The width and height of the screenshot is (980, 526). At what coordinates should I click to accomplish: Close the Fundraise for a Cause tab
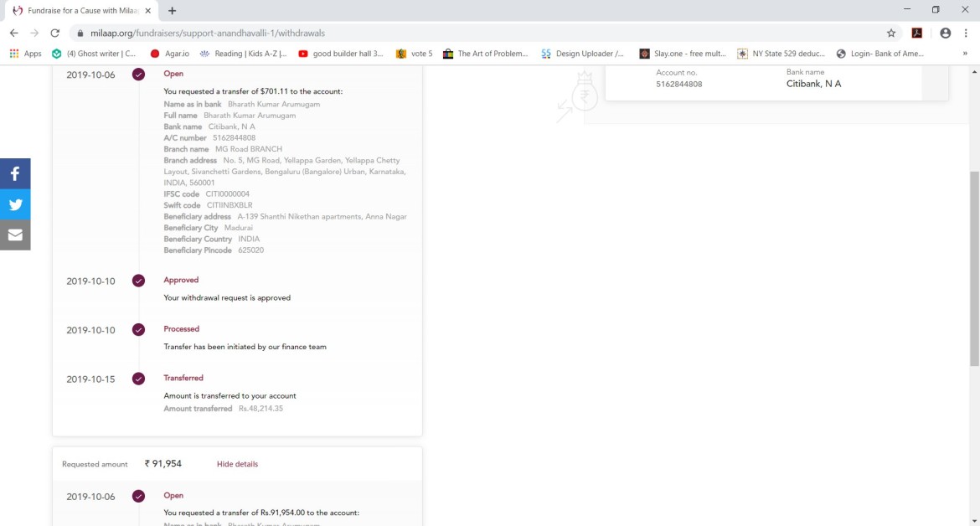(148, 11)
